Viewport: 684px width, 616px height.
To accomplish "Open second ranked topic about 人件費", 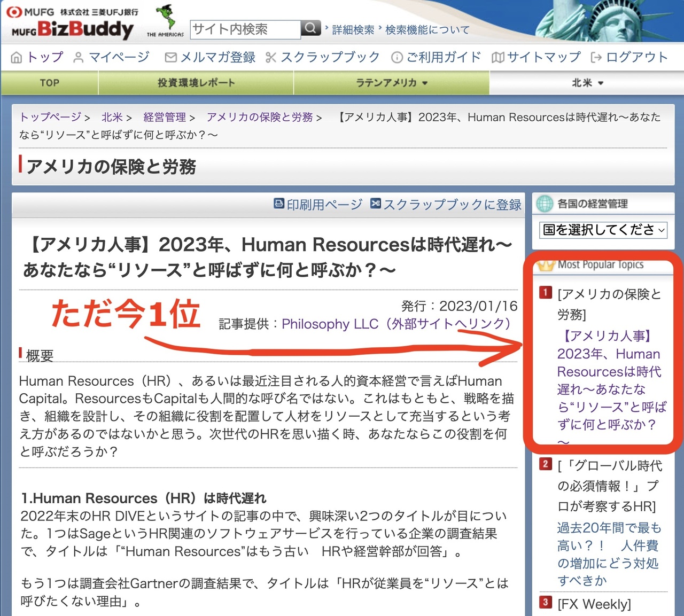I will 608,554.
